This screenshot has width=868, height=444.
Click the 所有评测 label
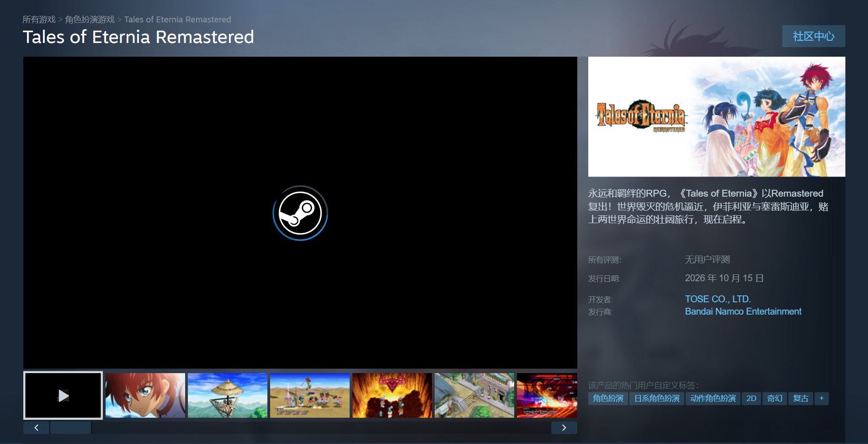605,260
